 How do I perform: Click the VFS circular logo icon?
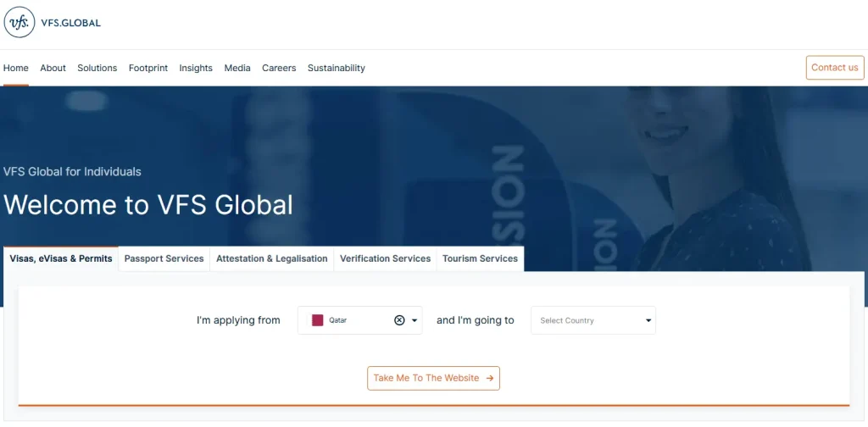[19, 22]
